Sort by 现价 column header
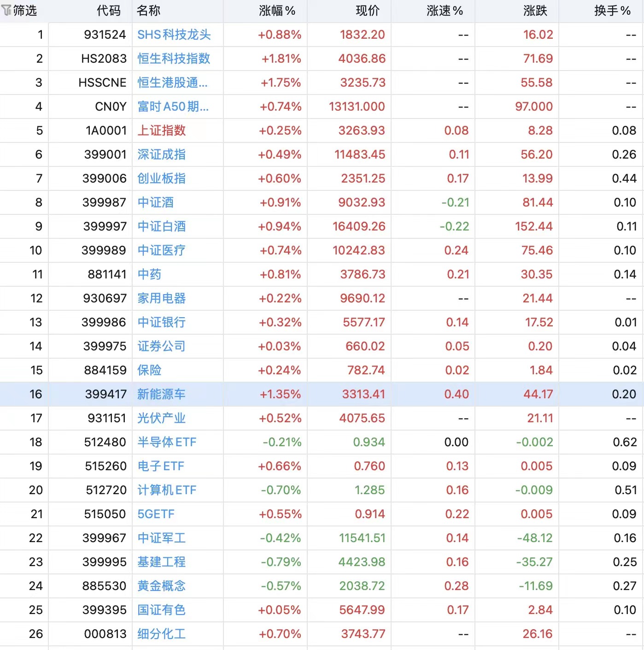Viewport: 644px width, 650px height. point(368,11)
